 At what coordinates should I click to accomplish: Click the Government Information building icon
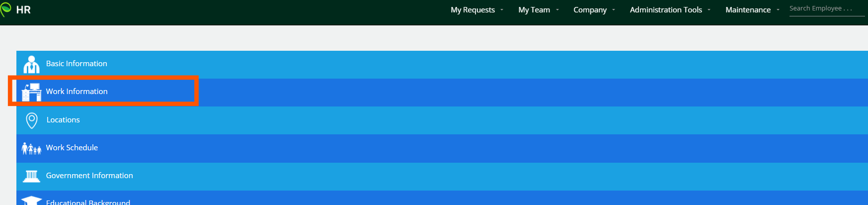pyautogui.click(x=31, y=176)
